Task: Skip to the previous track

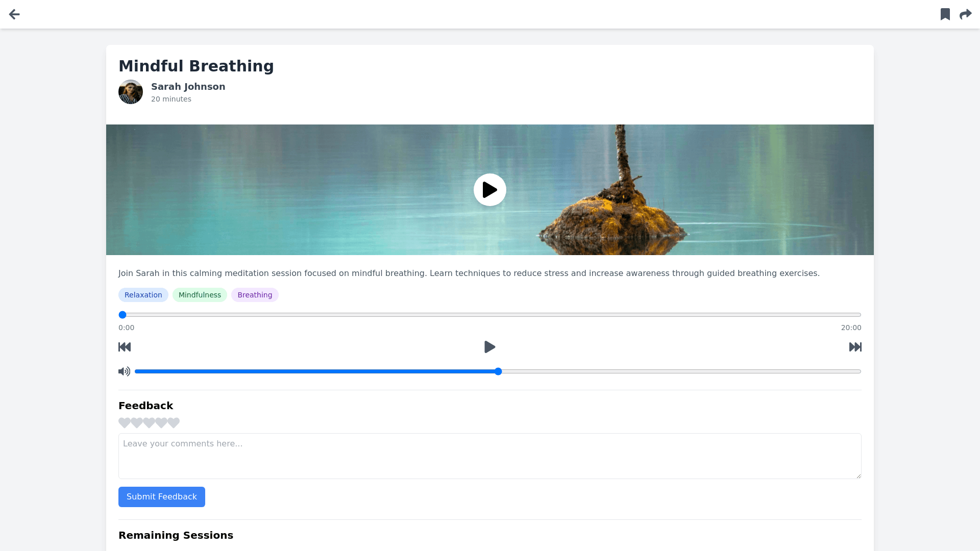Action: coord(125,347)
